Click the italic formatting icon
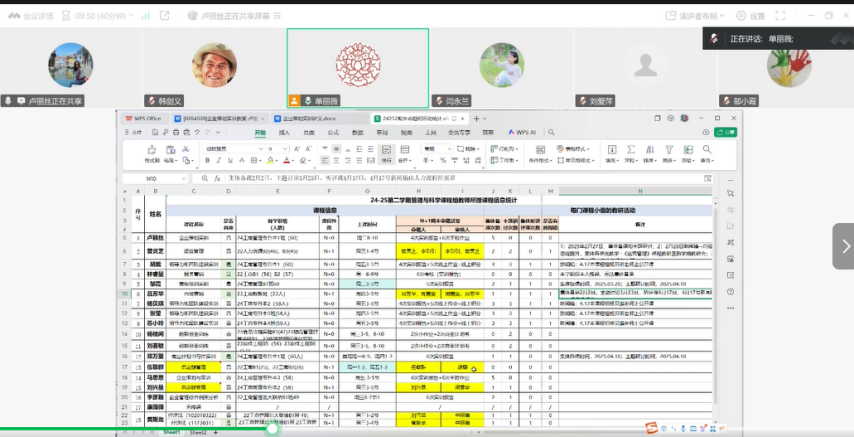The width and height of the screenshot is (854, 437). 220,160
